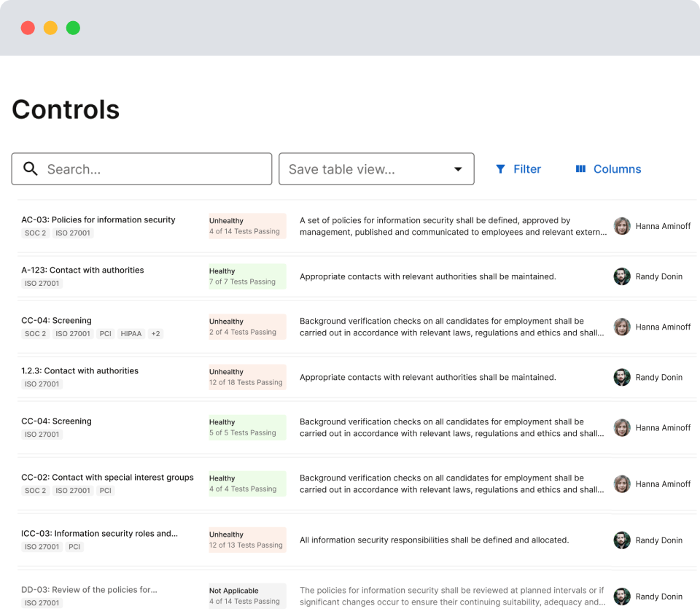The width and height of the screenshot is (700, 614).
Task: Open the Save table view dropdown
Action: tap(376, 168)
